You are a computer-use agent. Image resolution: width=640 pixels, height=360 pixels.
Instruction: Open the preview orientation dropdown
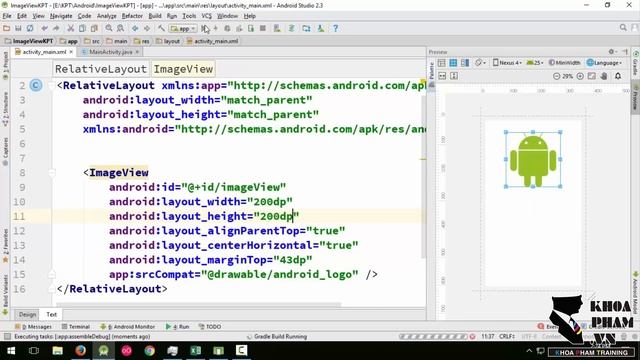click(x=480, y=63)
